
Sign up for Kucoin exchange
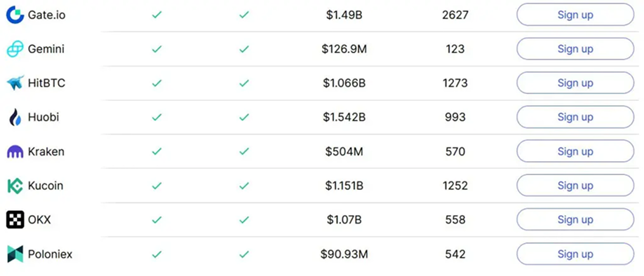coord(575,186)
